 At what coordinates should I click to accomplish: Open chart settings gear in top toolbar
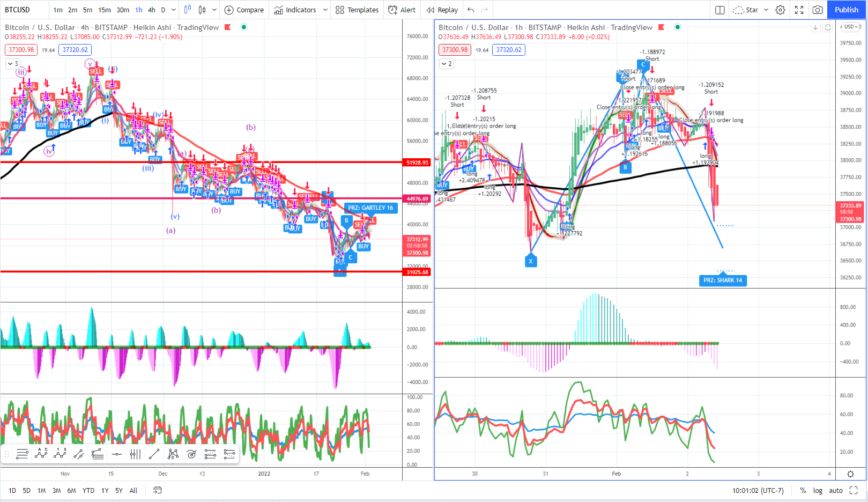pos(781,10)
